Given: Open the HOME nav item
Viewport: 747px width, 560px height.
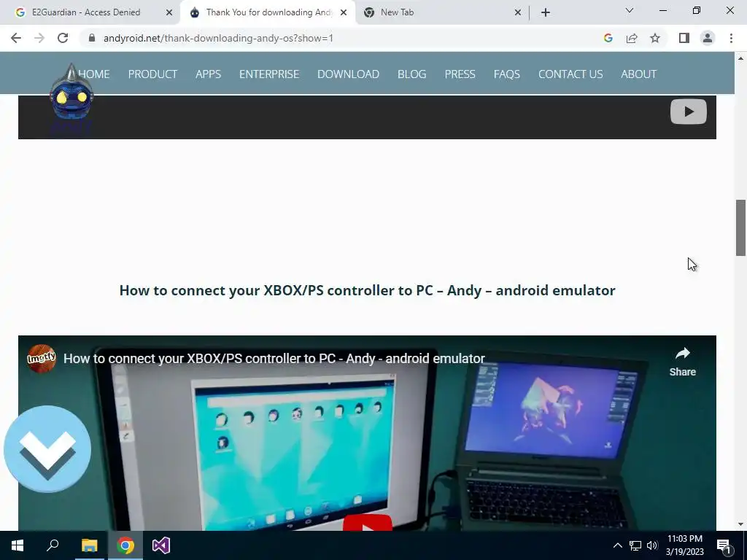Looking at the screenshot, I should (x=94, y=74).
